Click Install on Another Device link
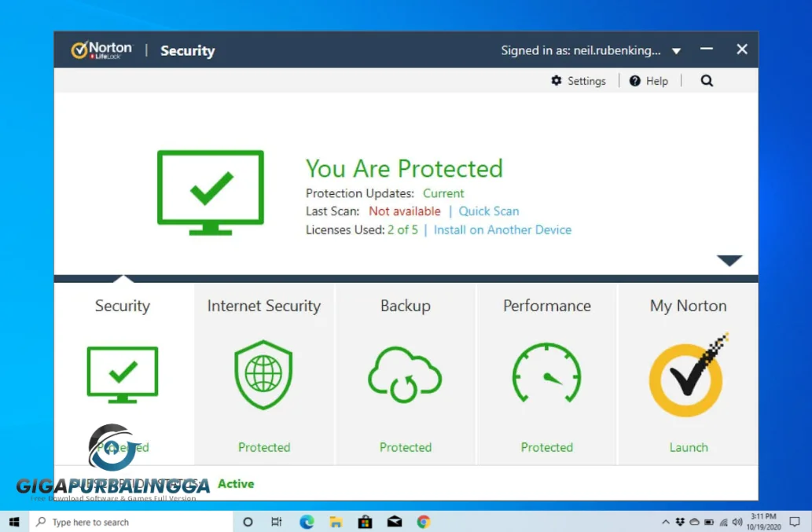This screenshot has width=812, height=532. tap(502, 229)
